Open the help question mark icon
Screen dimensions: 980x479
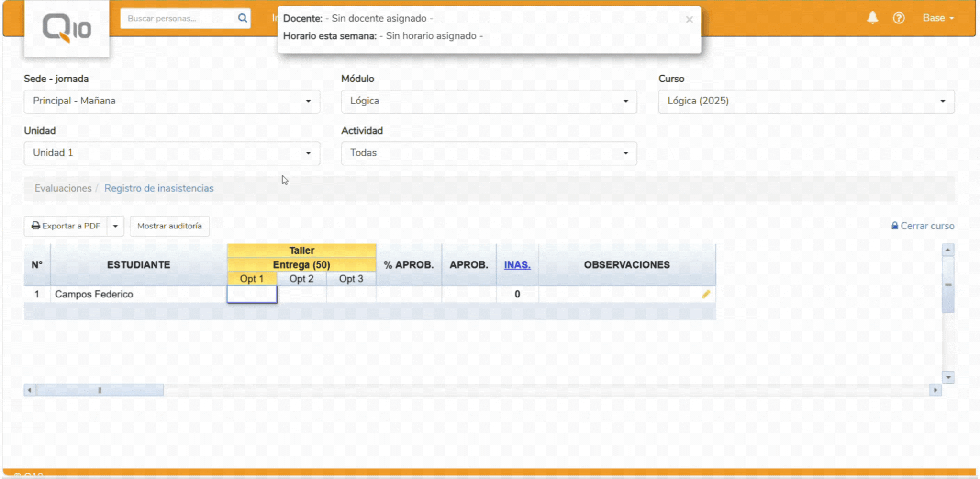(899, 18)
